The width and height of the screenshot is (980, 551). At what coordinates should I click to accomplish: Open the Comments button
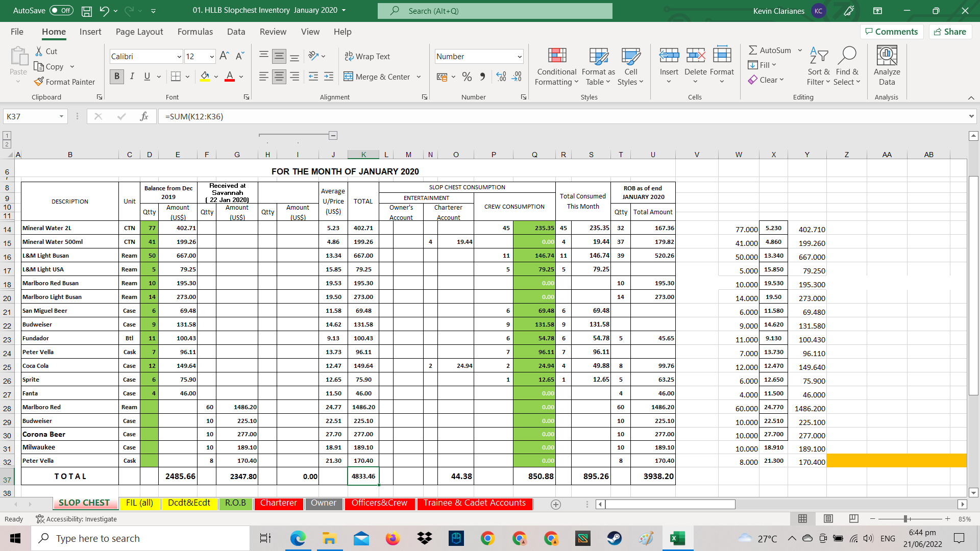pos(891,32)
